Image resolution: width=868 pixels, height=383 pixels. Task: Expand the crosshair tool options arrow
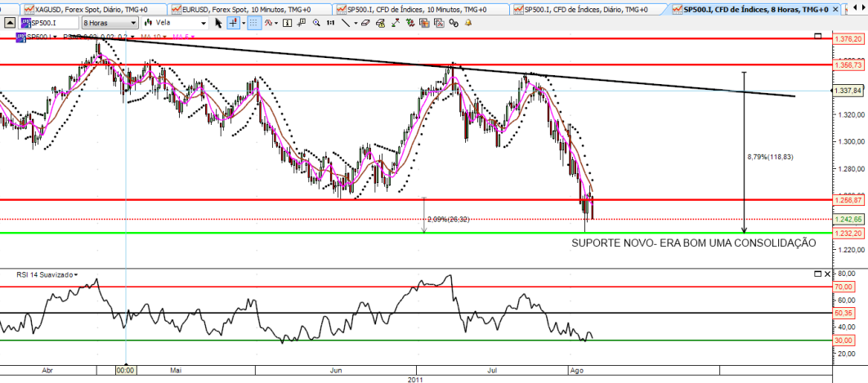click(x=244, y=23)
